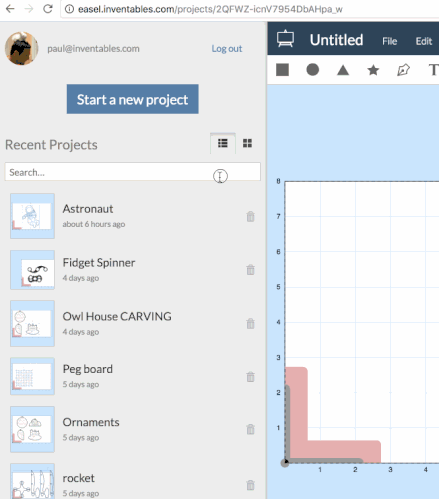The width and height of the screenshot is (439, 499).
Task: Switch to grid view of projects
Action: click(x=247, y=143)
